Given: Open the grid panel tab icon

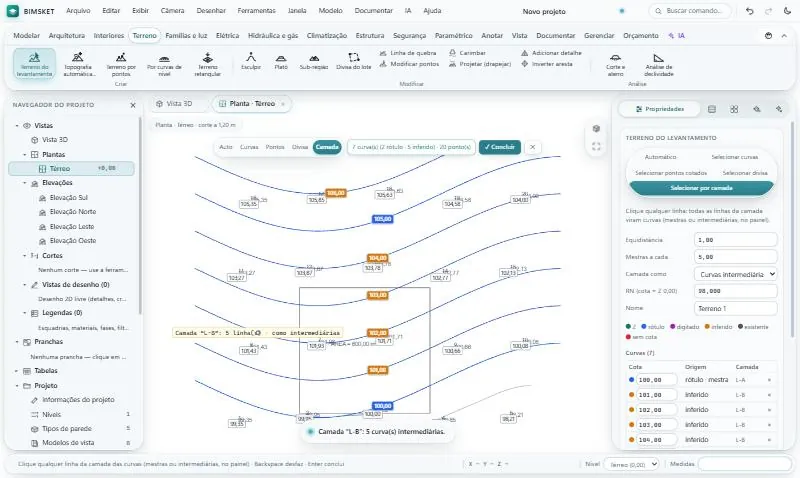Looking at the screenshot, I should 734,109.
